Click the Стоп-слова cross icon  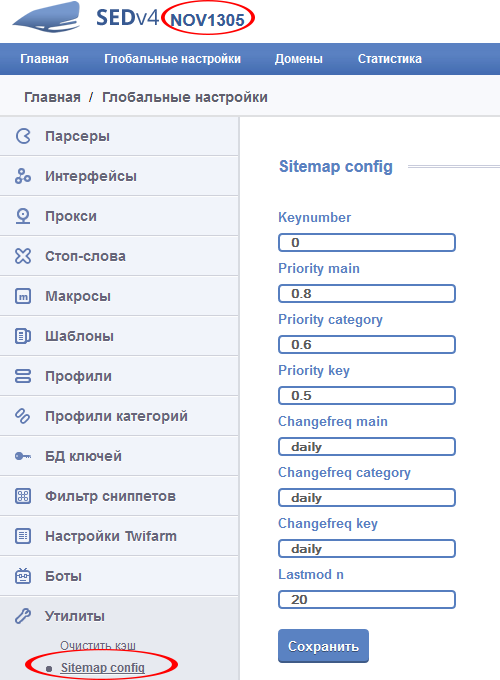click(23, 256)
